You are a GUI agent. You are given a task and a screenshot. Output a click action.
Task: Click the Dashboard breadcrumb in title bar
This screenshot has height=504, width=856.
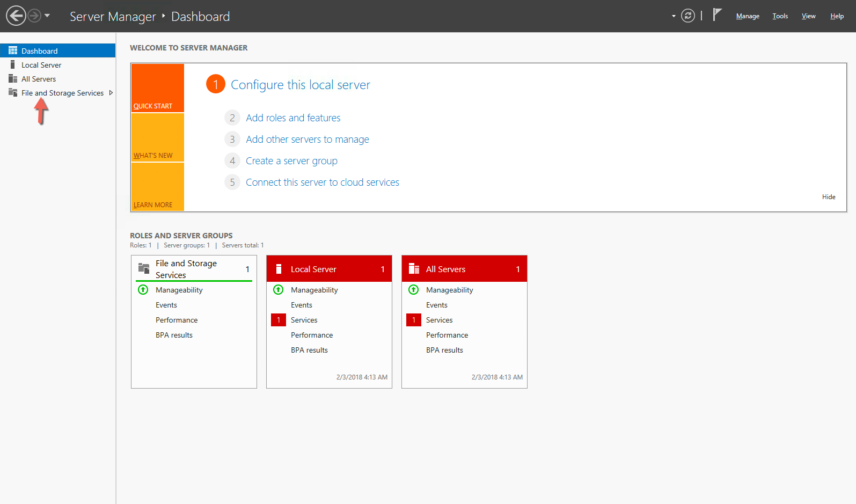pyautogui.click(x=201, y=17)
